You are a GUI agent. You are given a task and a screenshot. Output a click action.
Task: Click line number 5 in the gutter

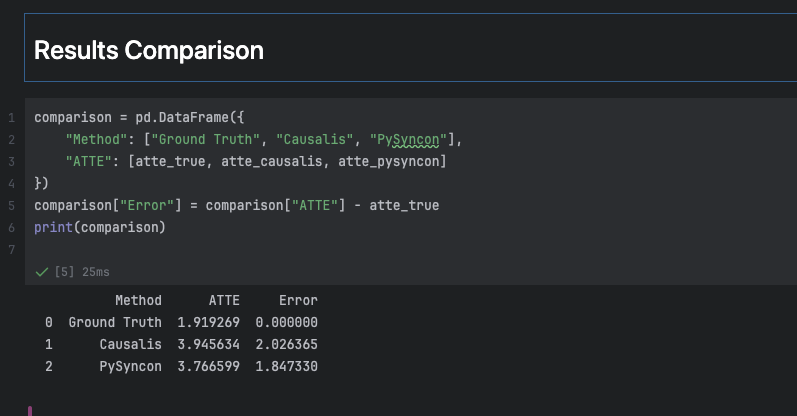point(11,205)
